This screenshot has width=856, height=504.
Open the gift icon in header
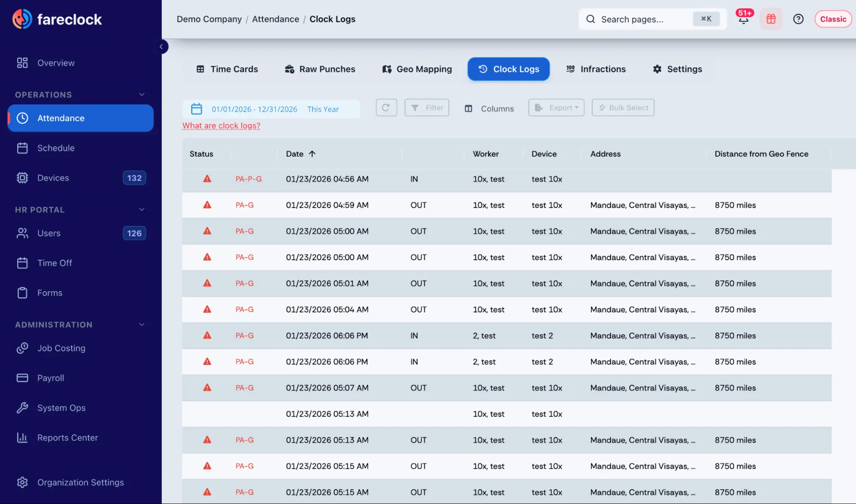pos(771,19)
